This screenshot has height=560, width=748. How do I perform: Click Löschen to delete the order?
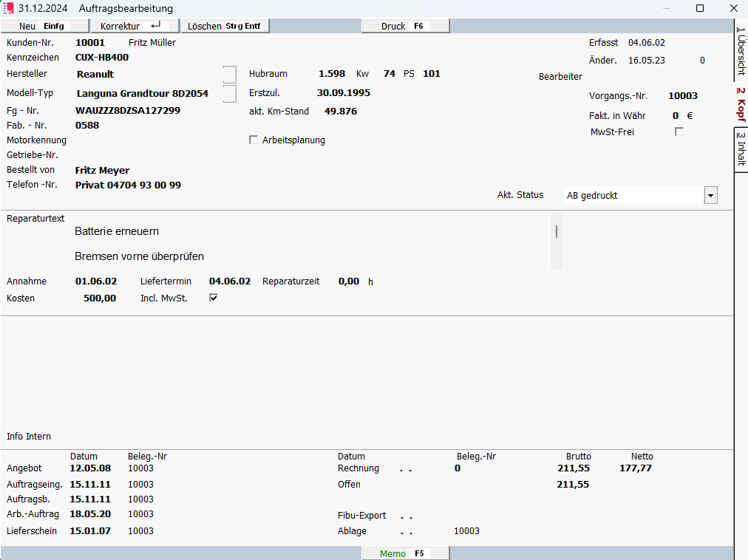pos(225,26)
